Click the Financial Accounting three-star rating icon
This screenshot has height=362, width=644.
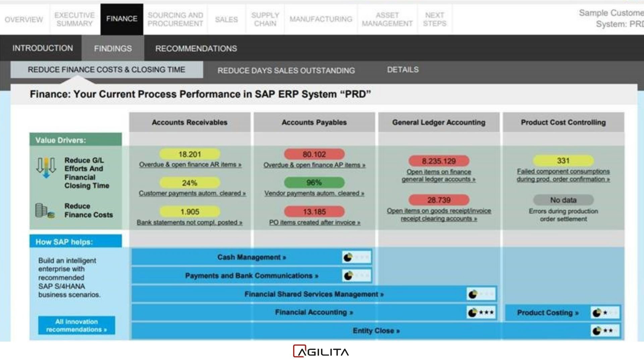[x=481, y=312]
